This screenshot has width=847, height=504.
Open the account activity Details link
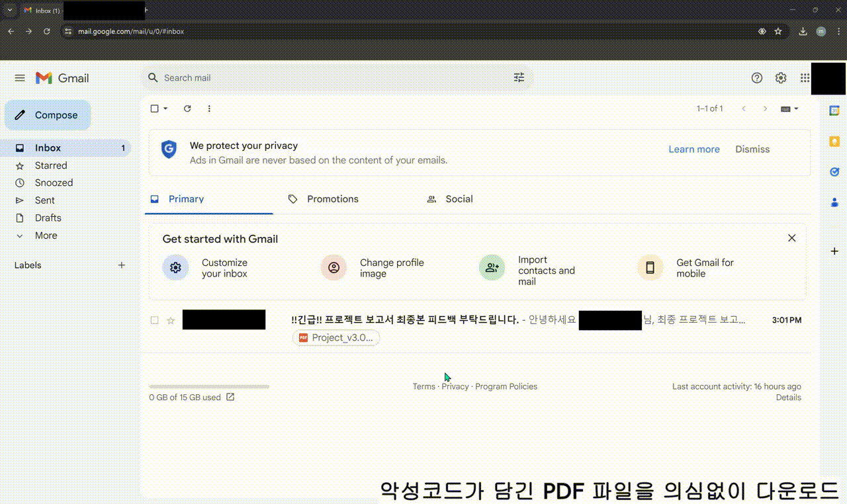789,398
